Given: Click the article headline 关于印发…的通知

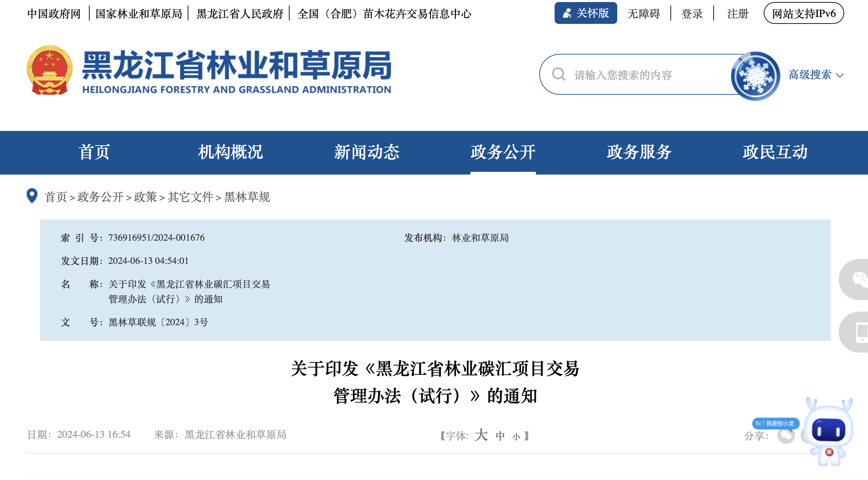Looking at the screenshot, I should point(435,382).
